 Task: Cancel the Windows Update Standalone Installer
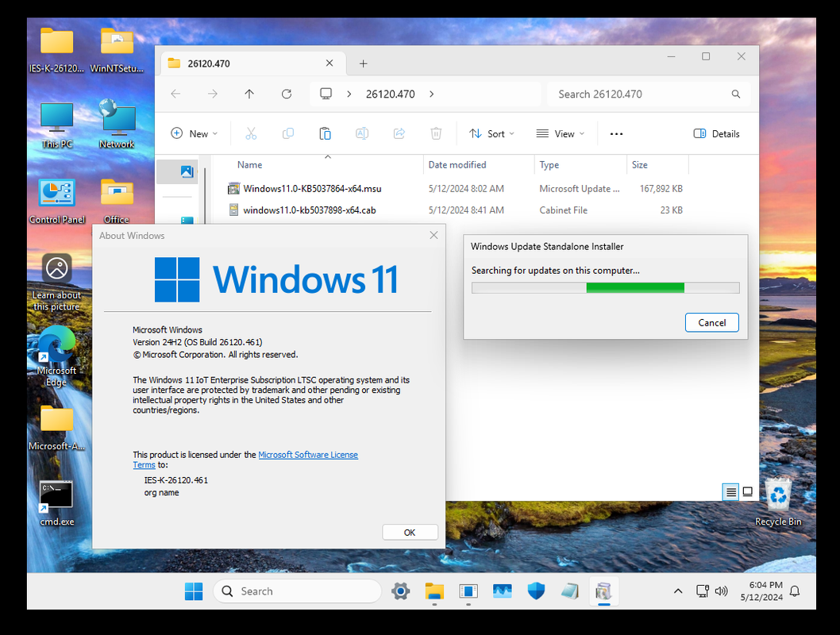click(711, 322)
